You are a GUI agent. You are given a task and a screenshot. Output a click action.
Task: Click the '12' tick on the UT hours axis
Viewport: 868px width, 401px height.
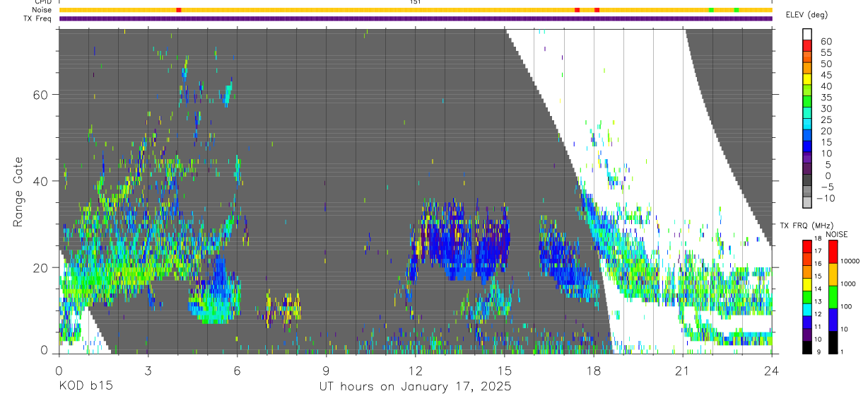click(x=416, y=370)
